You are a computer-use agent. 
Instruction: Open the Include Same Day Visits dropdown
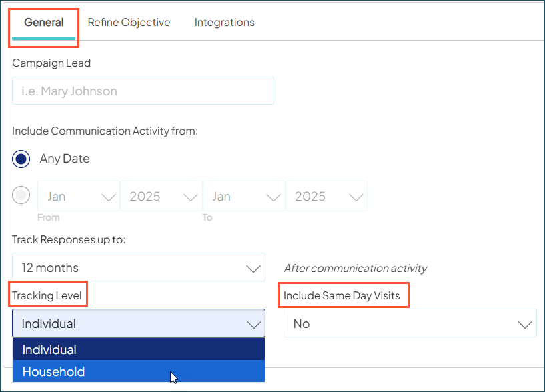pyautogui.click(x=410, y=323)
